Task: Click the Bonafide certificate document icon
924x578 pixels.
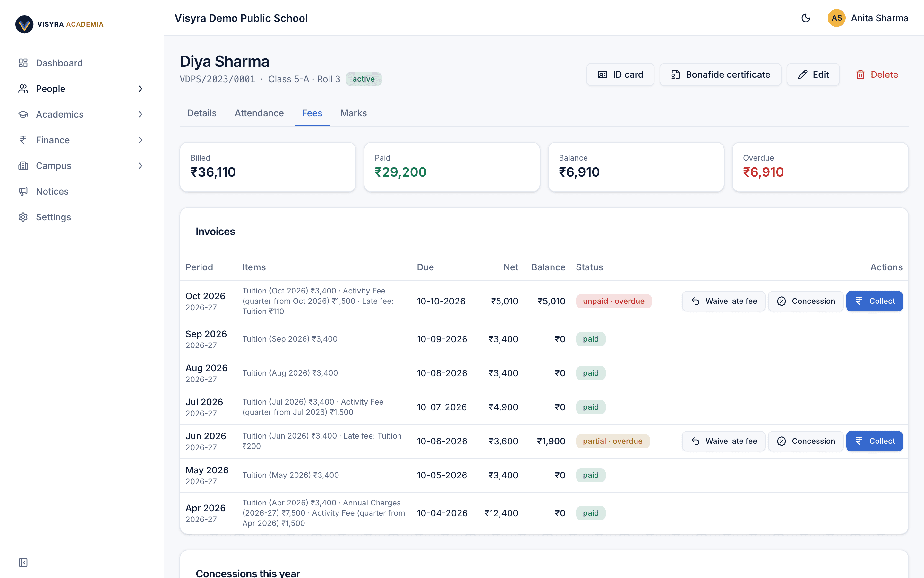Action: coord(675,74)
